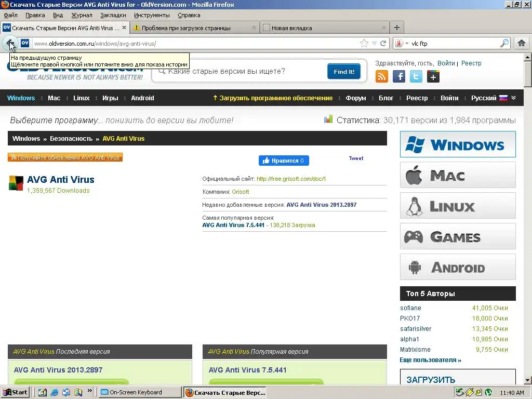Open author sofiane profile
The image size is (532, 399).
(x=410, y=308)
